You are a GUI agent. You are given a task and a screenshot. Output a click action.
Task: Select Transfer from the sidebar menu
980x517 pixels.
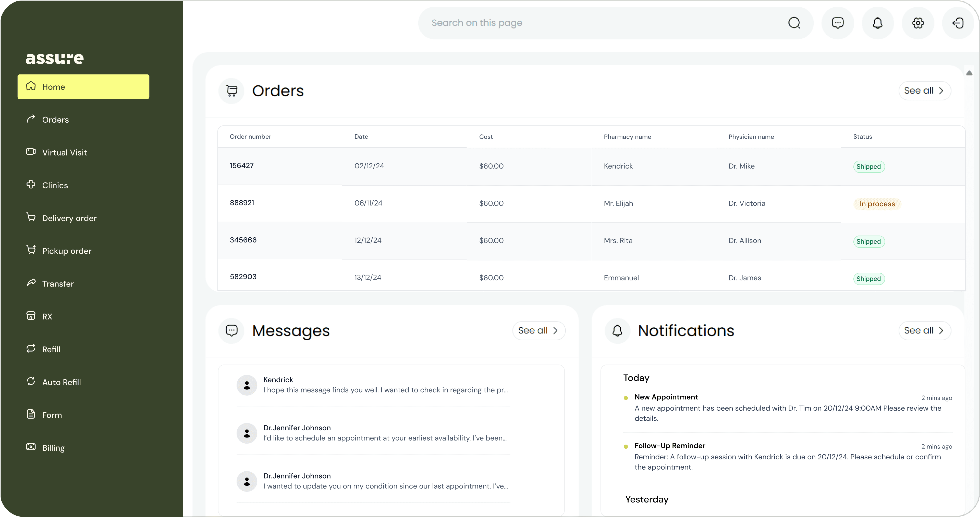click(57, 283)
